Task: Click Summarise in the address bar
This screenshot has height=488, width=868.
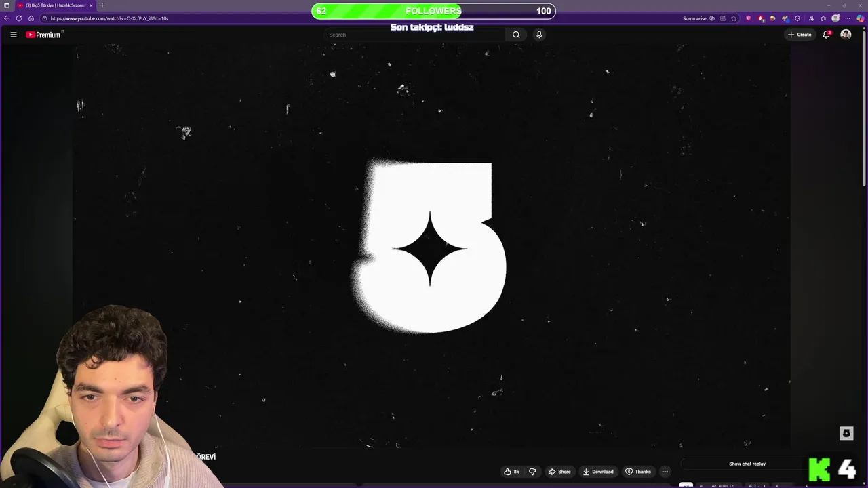Action: (694, 18)
